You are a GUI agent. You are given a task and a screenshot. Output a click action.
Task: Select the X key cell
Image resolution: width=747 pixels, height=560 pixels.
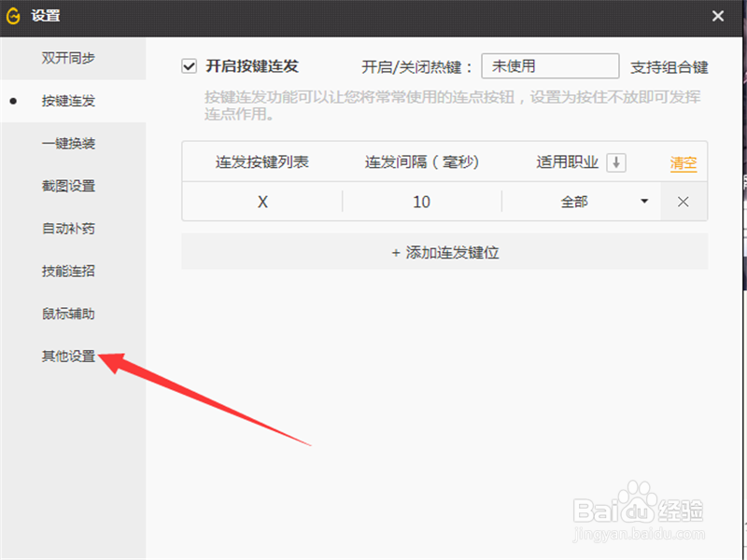(x=262, y=202)
